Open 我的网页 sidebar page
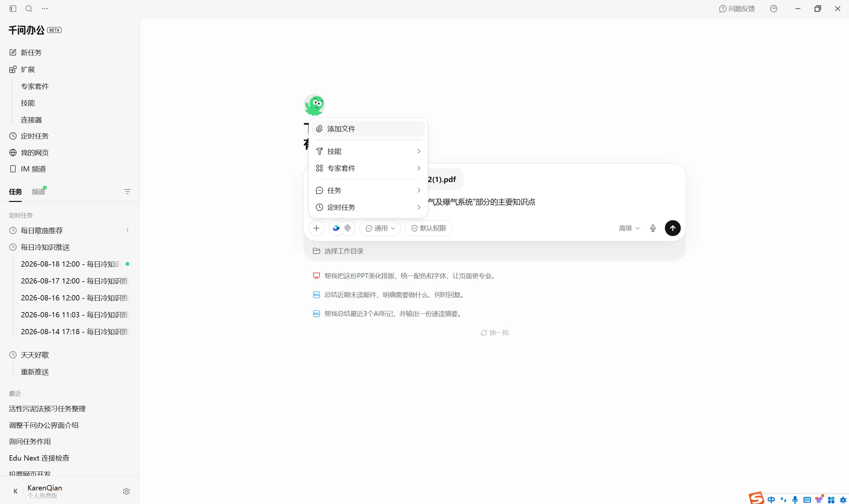Viewport: 849px width, 504px height. 29,153
